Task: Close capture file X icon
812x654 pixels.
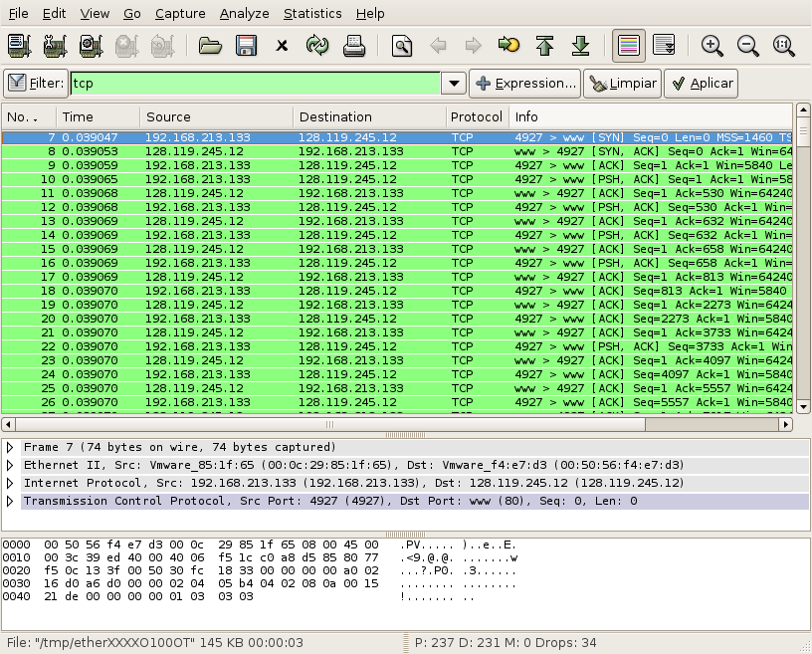Action: [x=282, y=46]
